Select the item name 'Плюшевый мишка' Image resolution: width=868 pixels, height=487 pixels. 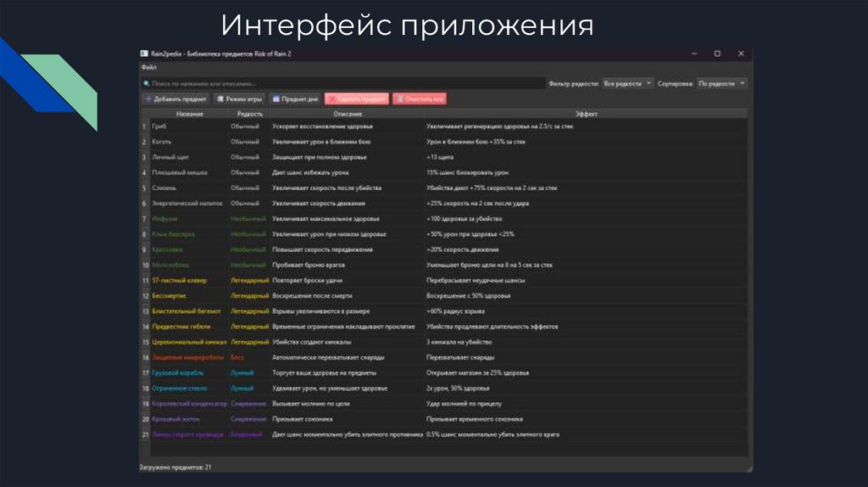[180, 173]
